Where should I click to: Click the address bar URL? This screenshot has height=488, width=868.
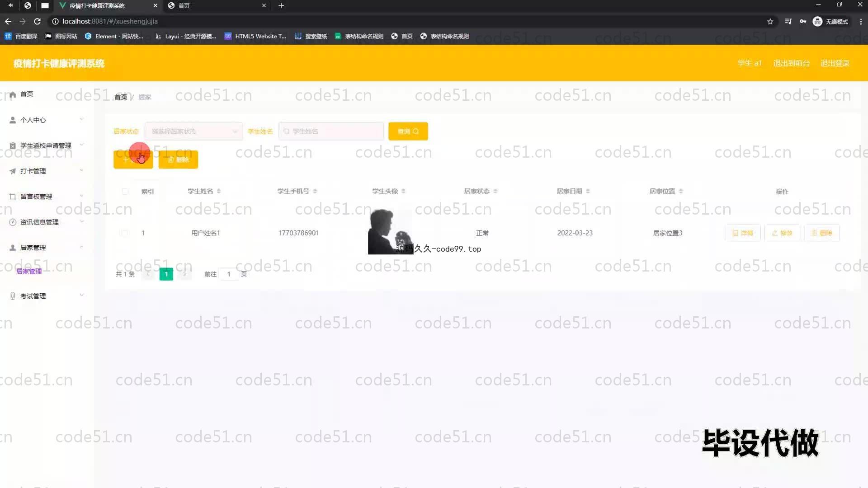110,21
